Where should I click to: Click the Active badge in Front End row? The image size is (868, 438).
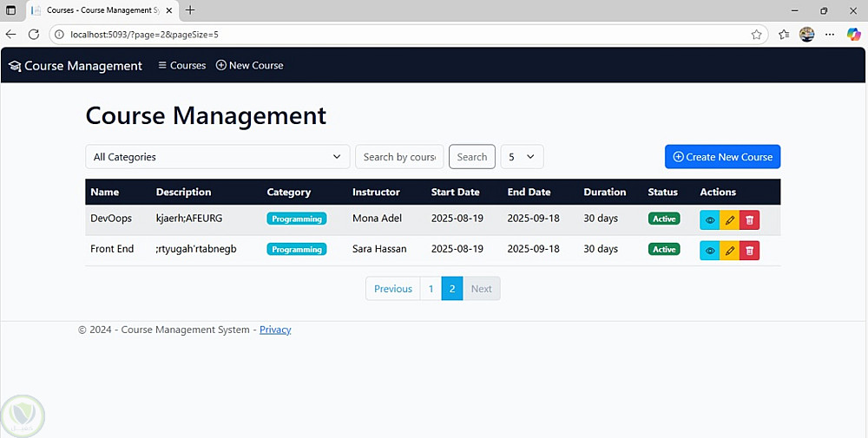click(x=664, y=250)
